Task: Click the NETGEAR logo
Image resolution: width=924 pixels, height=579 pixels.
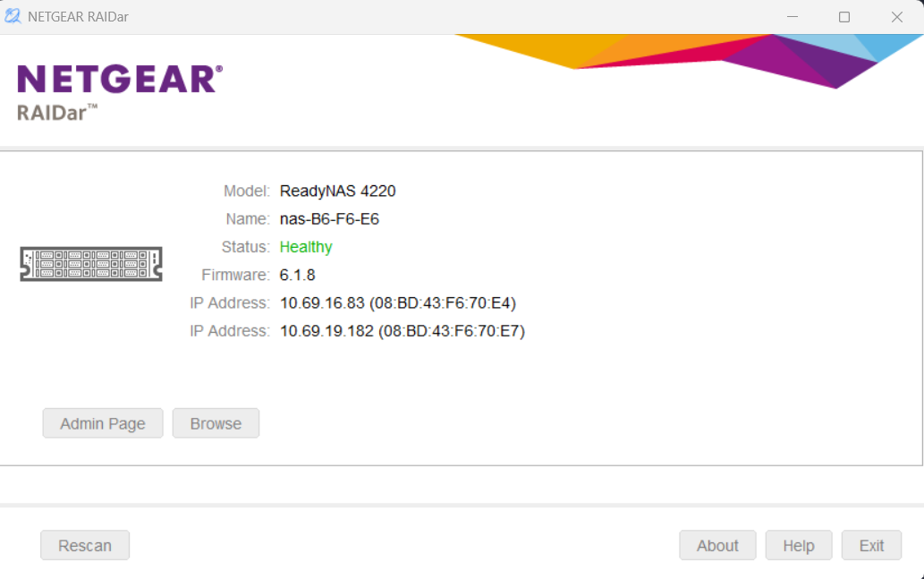Action: [120, 79]
